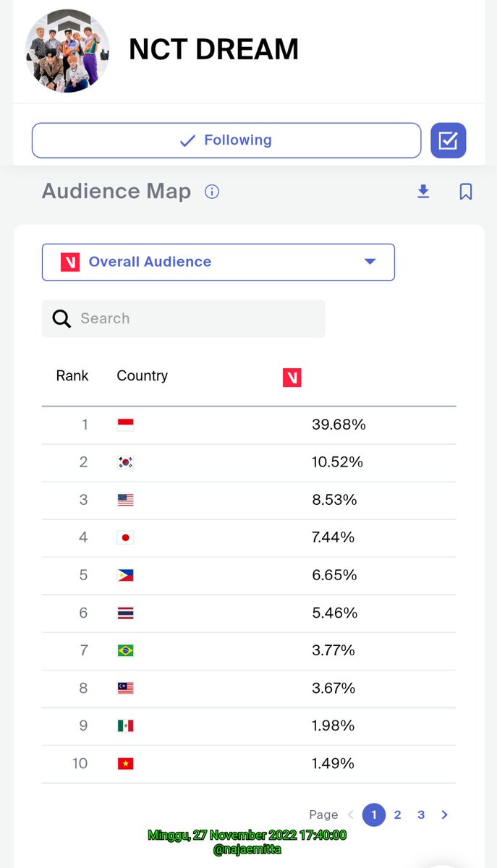Bookmark the Audience Map section
This screenshot has height=868, width=497.
466,192
